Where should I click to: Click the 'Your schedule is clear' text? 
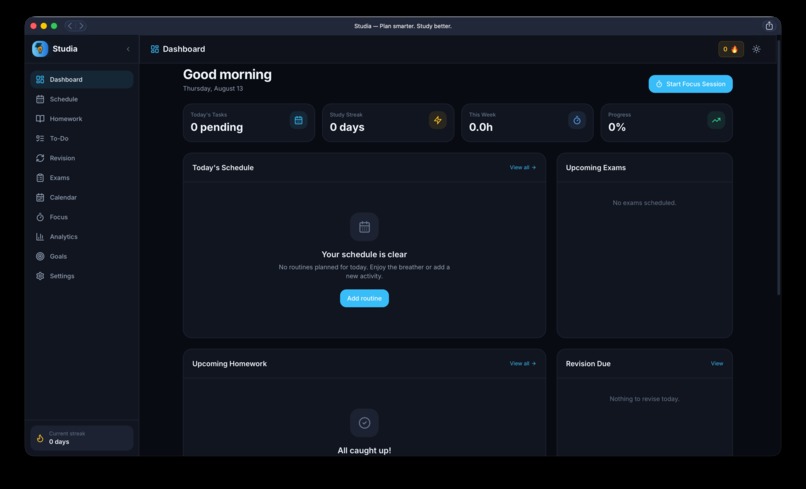[364, 255]
